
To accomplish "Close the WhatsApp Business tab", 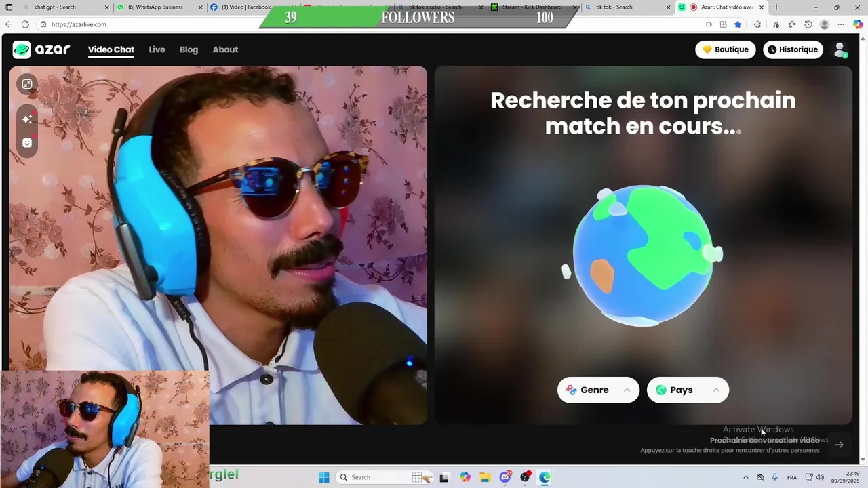I will tap(200, 7).
